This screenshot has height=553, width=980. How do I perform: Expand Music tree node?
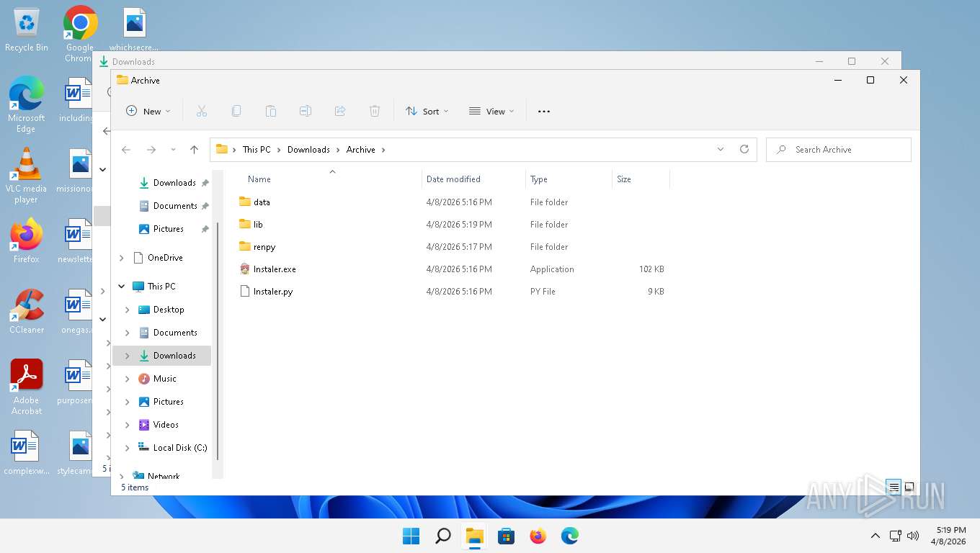pos(128,379)
